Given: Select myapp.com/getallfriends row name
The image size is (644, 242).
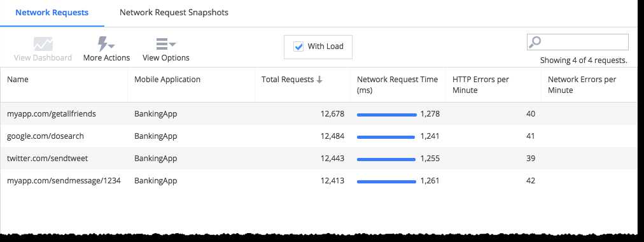Looking at the screenshot, I should 52,114.
